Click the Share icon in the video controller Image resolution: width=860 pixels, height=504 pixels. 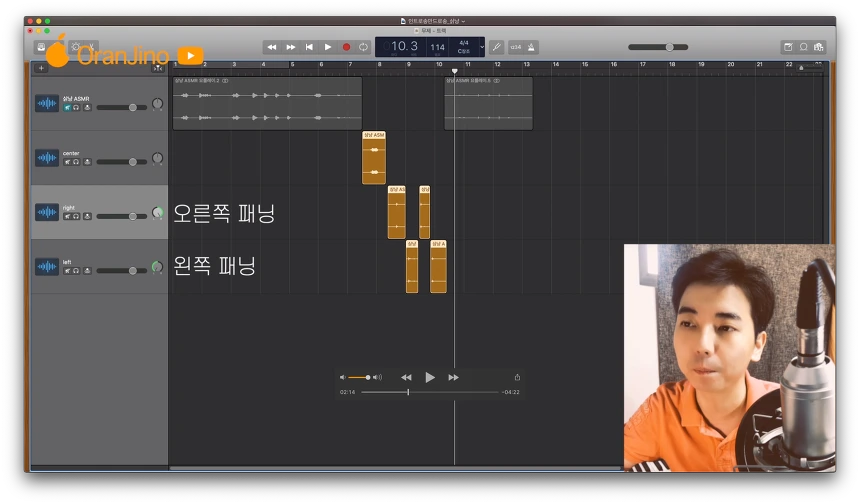[x=517, y=377]
